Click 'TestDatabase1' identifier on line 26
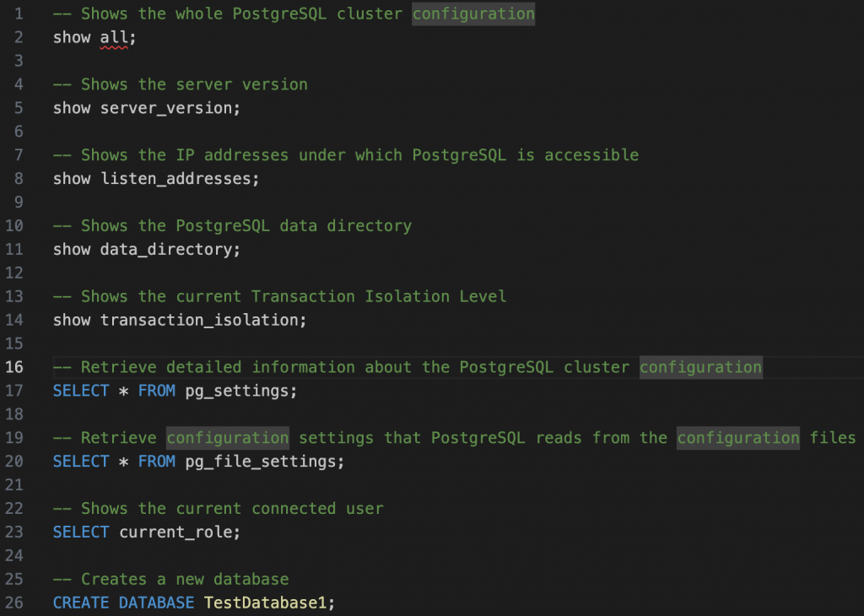864x616 pixels. pyautogui.click(x=265, y=602)
